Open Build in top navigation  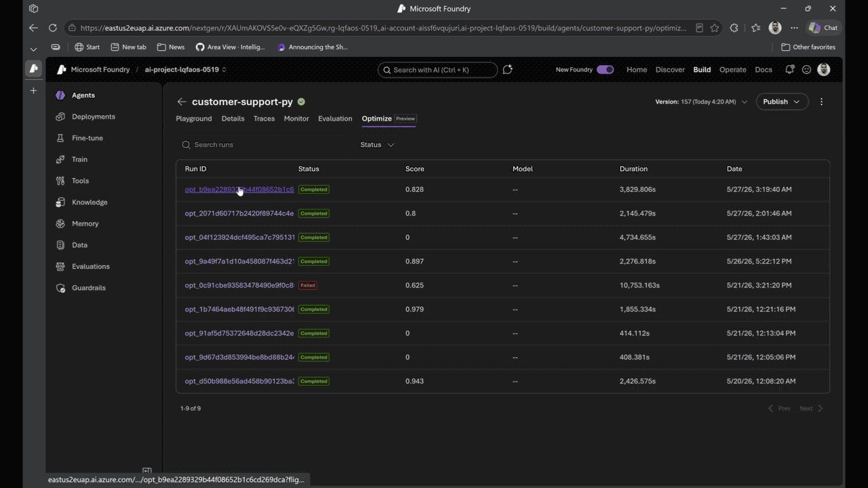(702, 70)
